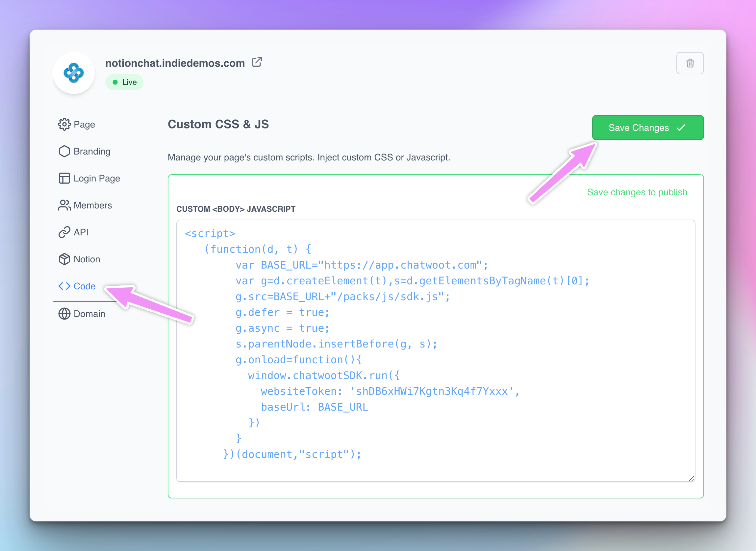Select the Domain menu label
Screen dimensions: 756x551
pos(89,314)
